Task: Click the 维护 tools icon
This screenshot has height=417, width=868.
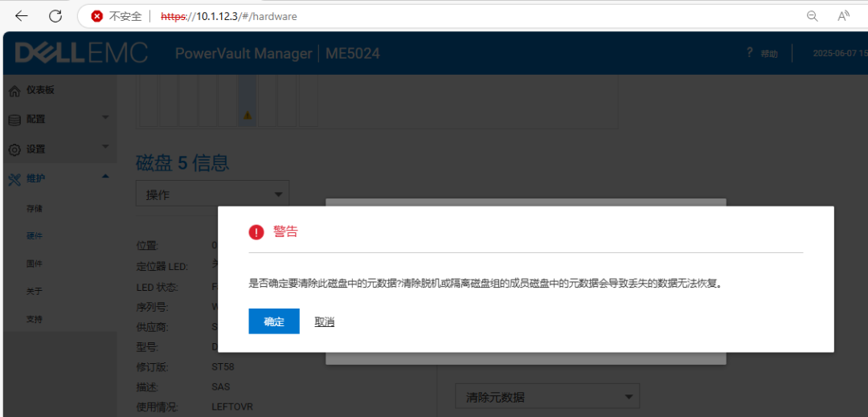Action: pyautogui.click(x=15, y=179)
